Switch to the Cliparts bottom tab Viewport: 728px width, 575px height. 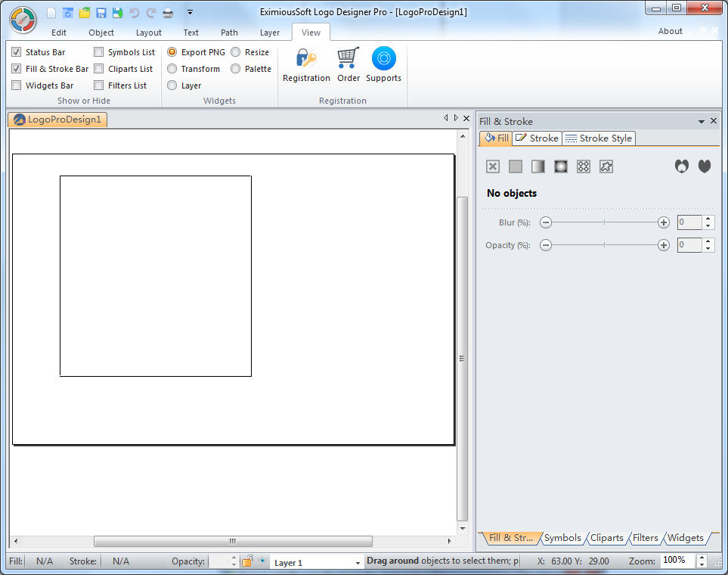tap(606, 538)
